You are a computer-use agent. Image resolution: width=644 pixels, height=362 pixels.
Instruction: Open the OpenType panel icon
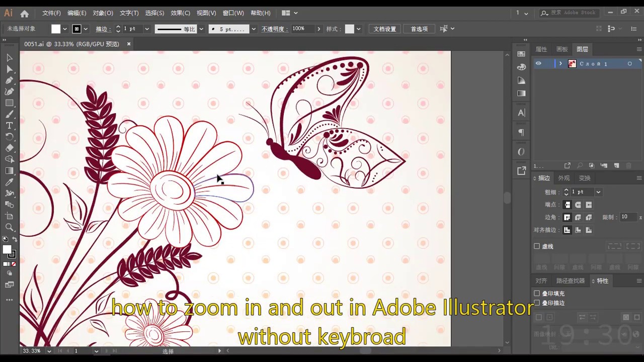tap(521, 151)
